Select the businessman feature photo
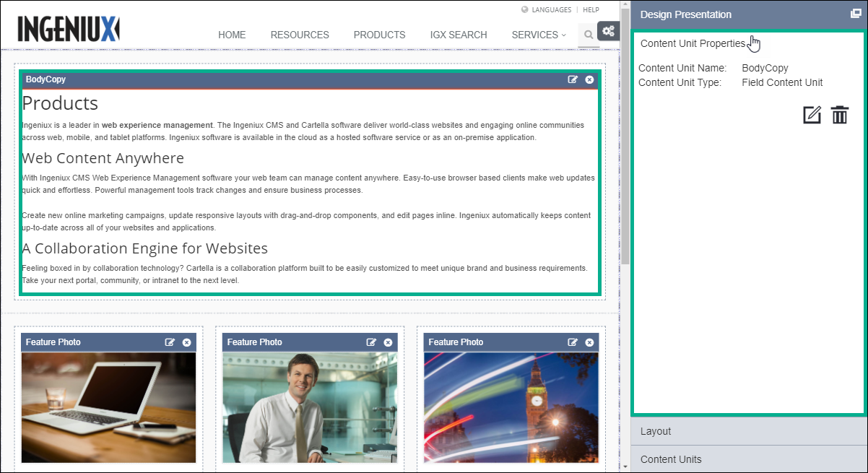868x473 pixels. 310,407
